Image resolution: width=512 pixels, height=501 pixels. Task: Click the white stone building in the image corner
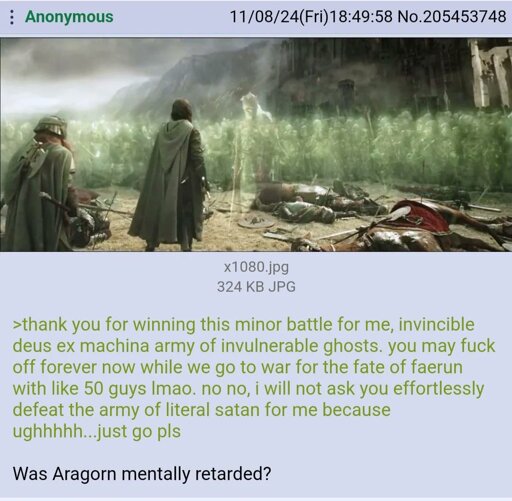(x=490, y=73)
